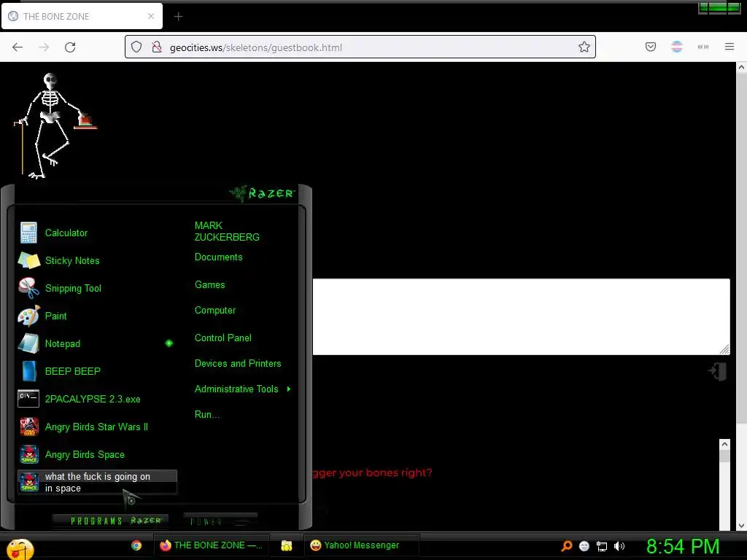Click the Chrome taskbar icon

click(136, 545)
